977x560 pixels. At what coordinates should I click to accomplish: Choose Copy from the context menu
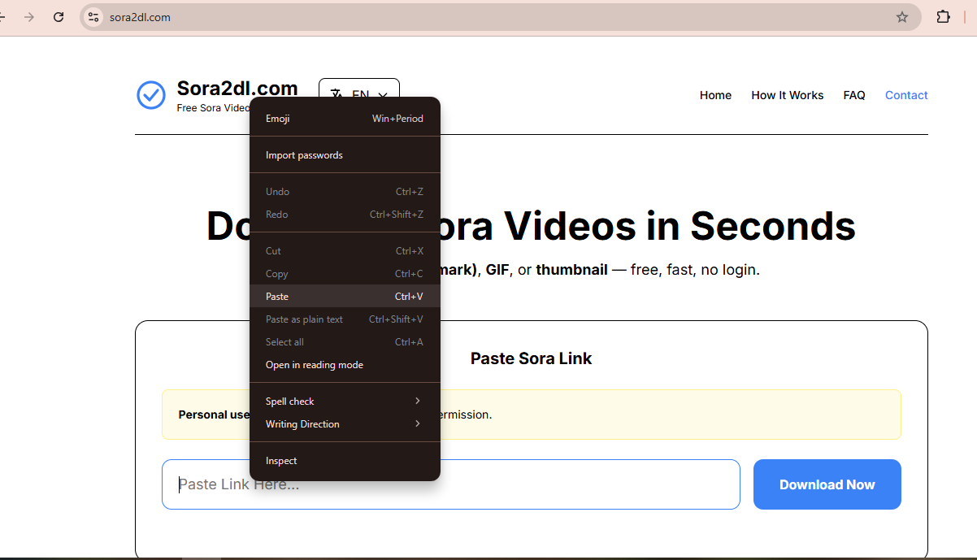(x=276, y=273)
